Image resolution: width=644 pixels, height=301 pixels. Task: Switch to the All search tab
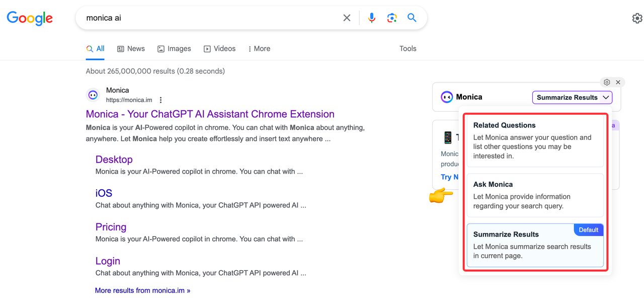point(95,49)
